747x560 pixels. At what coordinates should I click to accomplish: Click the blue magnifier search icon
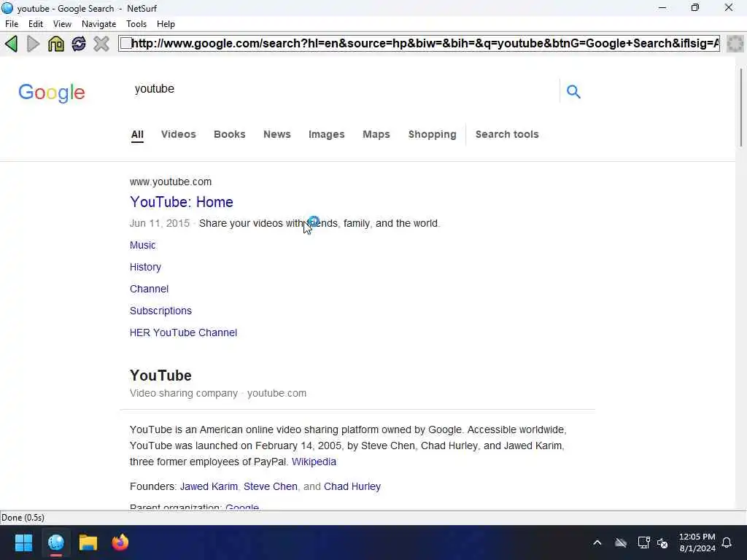coord(573,91)
